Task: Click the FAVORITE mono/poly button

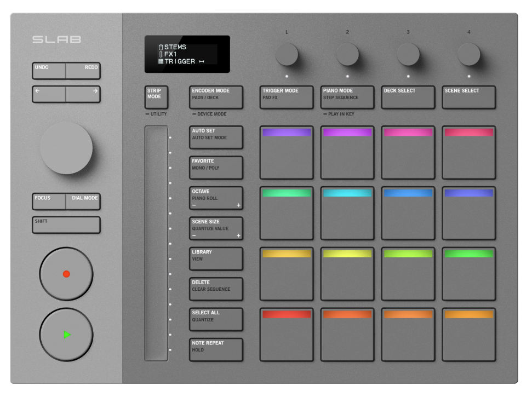Action: 216,168
